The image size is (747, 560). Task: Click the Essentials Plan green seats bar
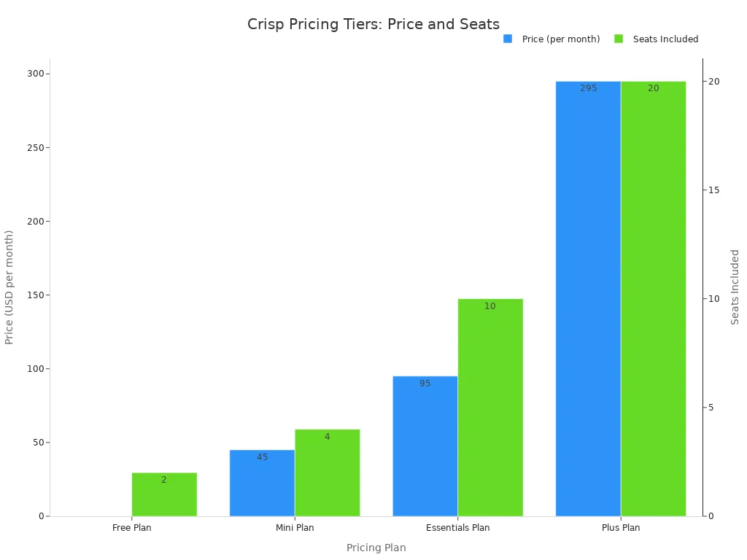tap(490, 408)
